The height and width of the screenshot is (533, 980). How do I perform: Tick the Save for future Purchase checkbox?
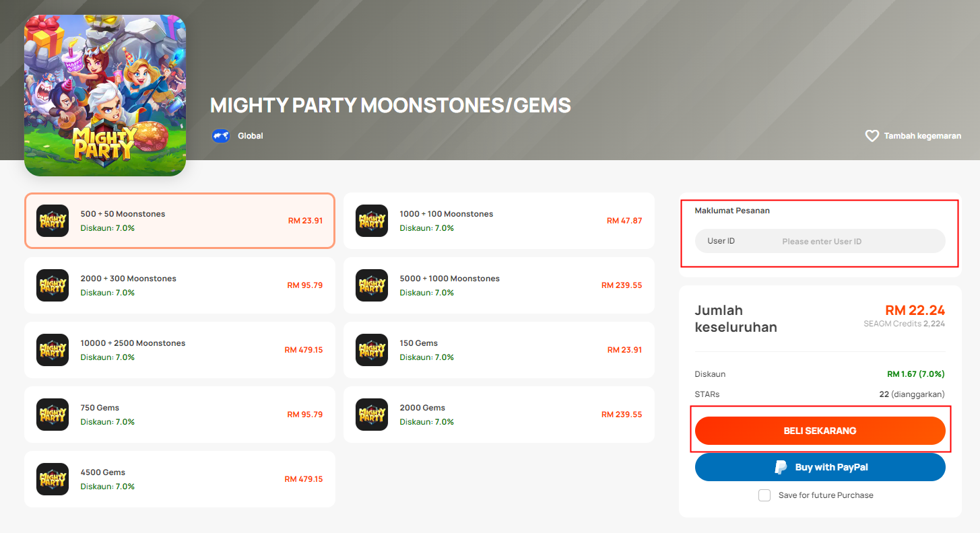coord(764,495)
